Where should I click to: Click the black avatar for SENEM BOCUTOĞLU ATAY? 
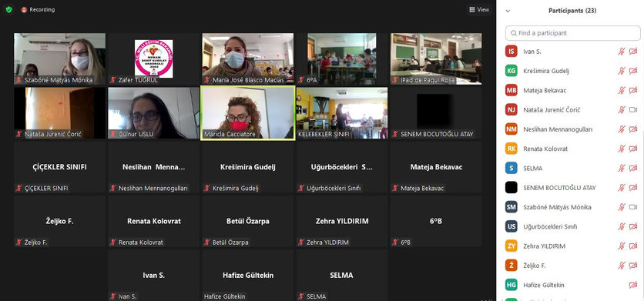click(x=512, y=188)
